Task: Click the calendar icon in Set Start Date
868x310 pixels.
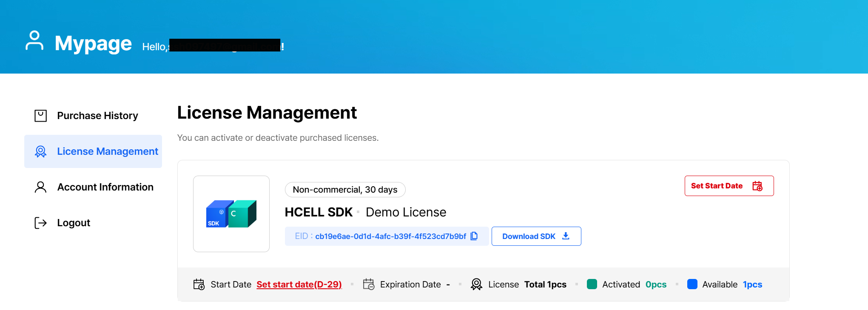Action: [757, 186]
